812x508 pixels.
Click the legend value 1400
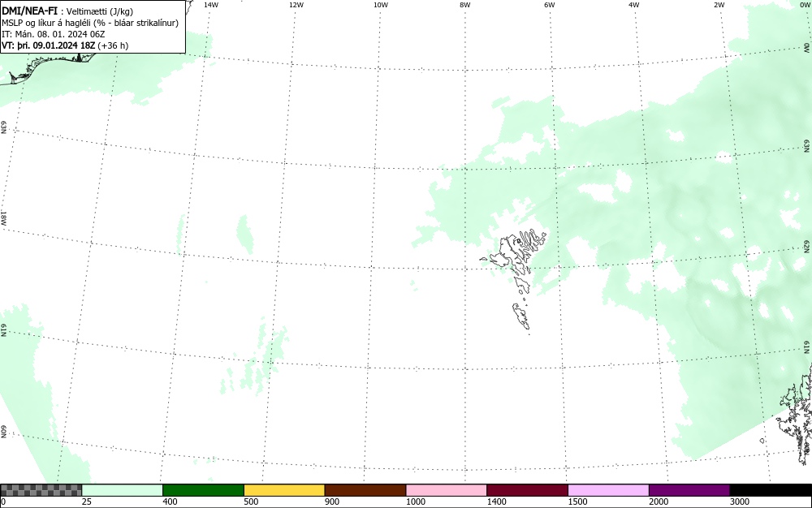497,502
